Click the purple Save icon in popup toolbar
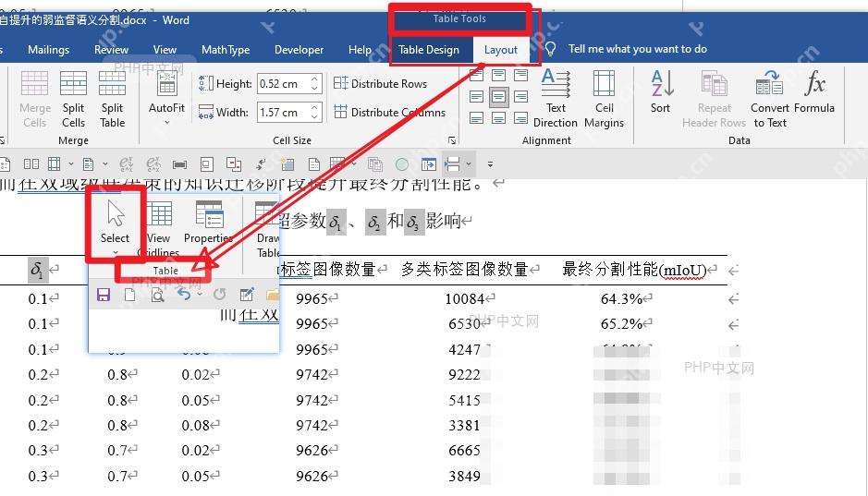Screen dimensions: 868x496 pos(103,295)
